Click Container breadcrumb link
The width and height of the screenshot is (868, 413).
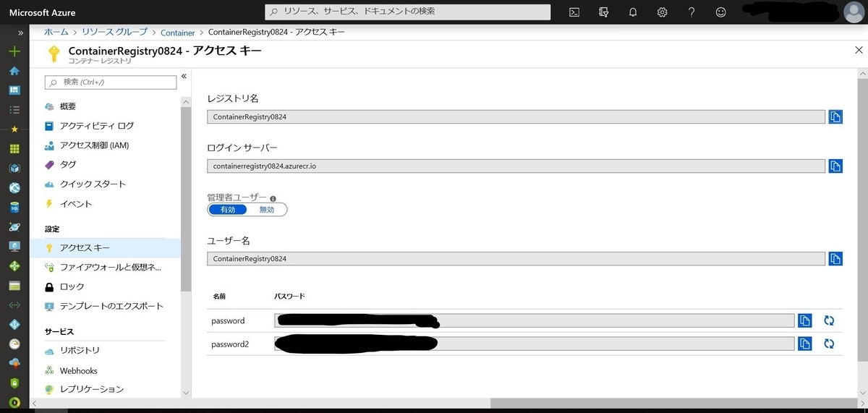coord(178,33)
